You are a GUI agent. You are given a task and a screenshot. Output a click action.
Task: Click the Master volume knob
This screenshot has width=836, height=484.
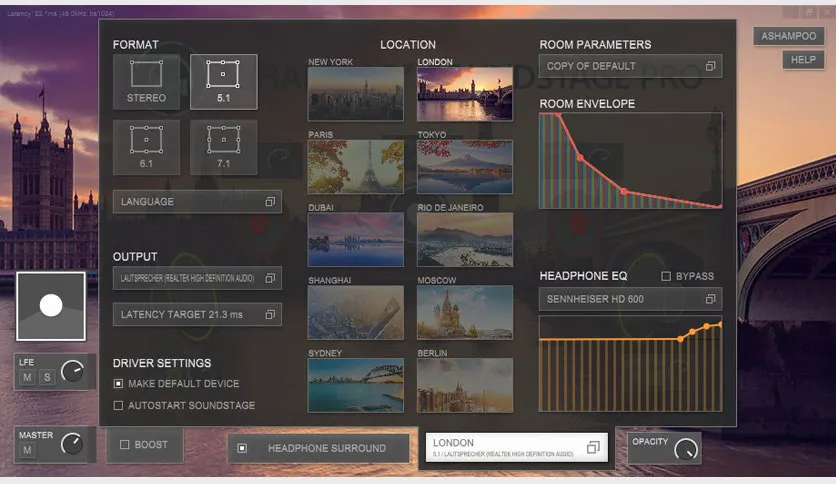click(x=72, y=443)
